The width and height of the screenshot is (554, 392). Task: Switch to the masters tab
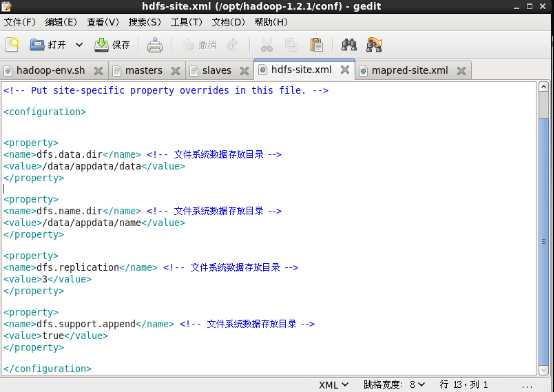pos(144,70)
